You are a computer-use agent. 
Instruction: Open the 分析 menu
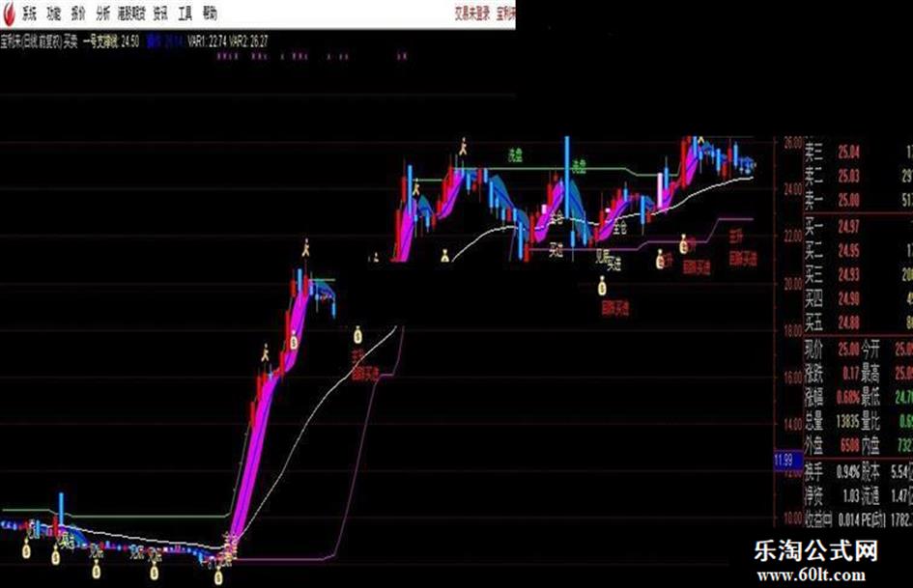(x=103, y=14)
